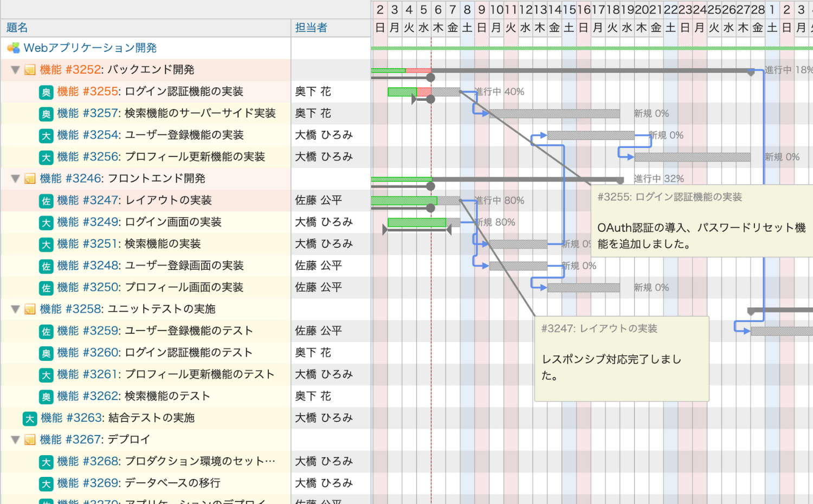Sort by the 担当者 column header

tap(311, 28)
